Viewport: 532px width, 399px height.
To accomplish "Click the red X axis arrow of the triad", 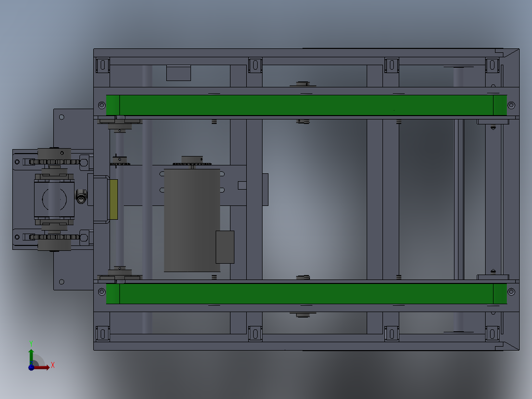I will tap(42, 367).
